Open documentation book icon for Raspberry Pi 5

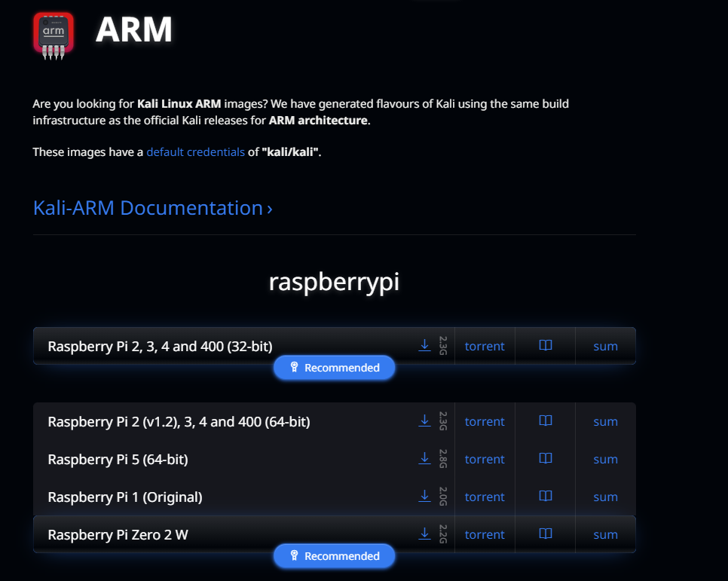click(546, 458)
